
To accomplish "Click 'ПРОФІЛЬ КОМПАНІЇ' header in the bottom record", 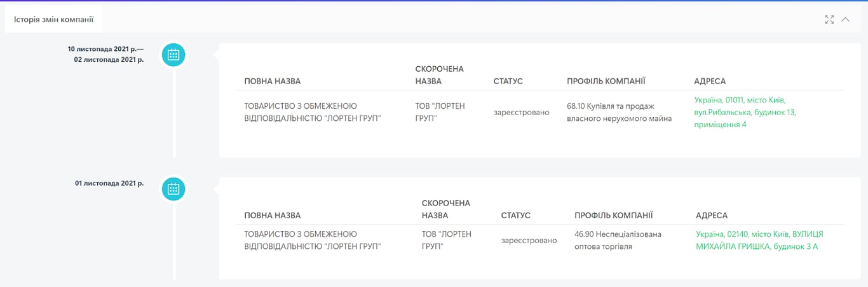I will click(x=613, y=216).
